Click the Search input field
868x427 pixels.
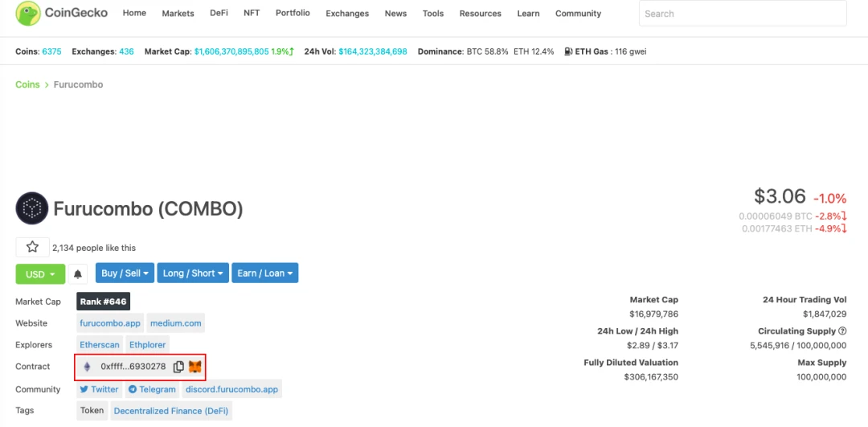742,14
